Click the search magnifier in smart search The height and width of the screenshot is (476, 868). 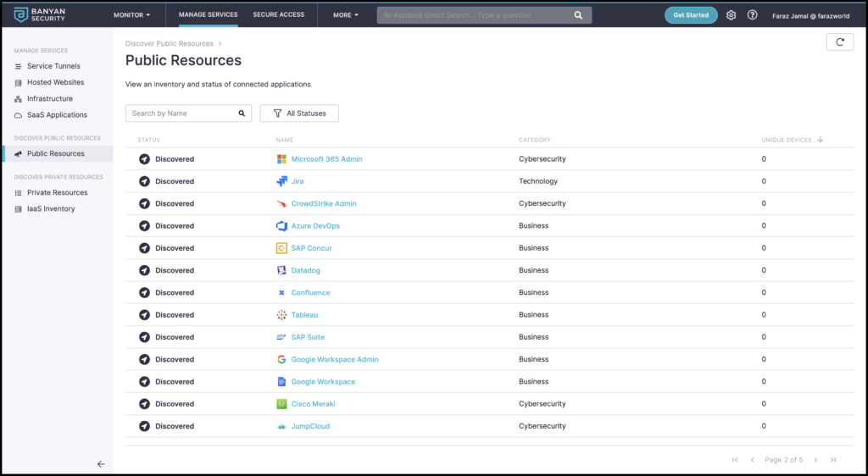(x=578, y=15)
